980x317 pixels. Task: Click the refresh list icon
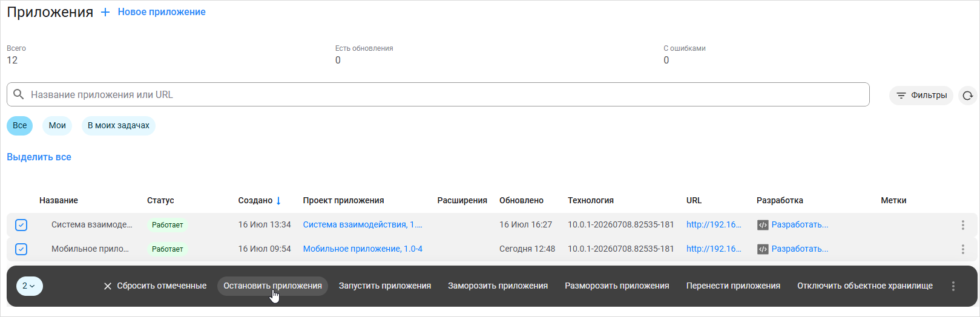coord(968,96)
